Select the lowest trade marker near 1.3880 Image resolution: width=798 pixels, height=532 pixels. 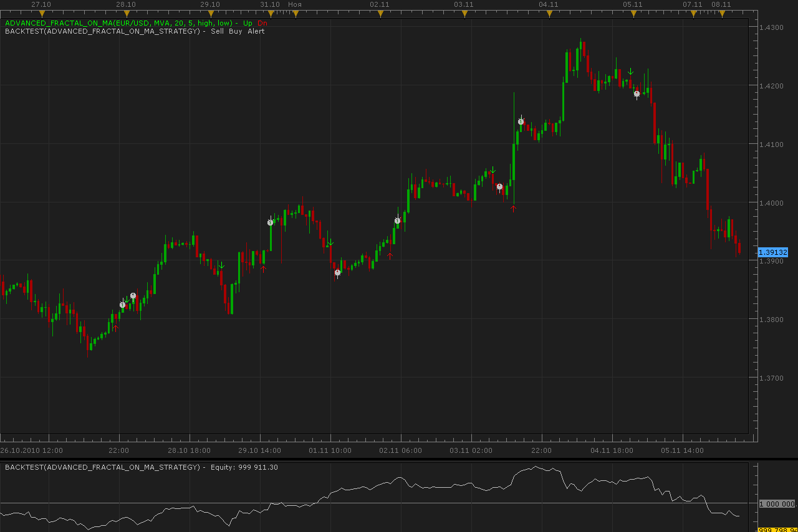[x=337, y=272]
